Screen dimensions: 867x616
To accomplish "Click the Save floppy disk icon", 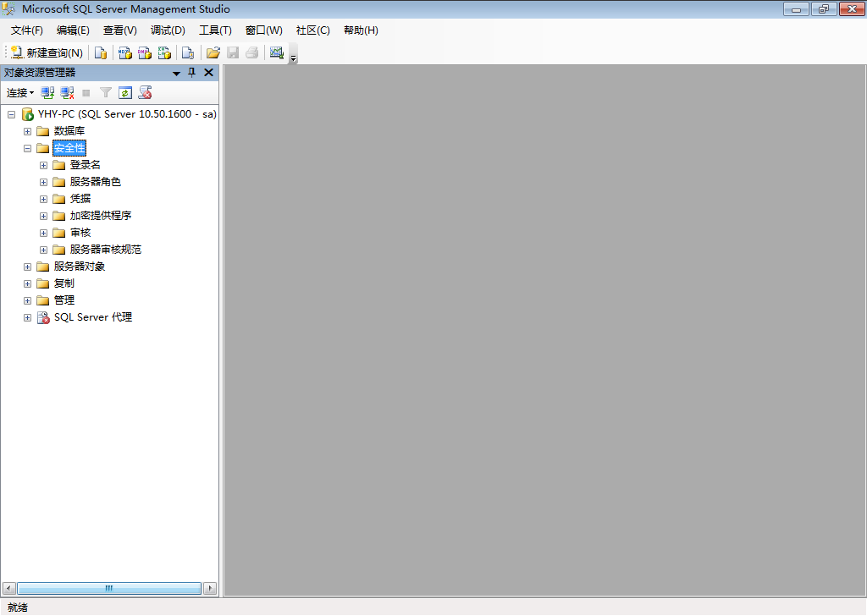I will pos(233,52).
